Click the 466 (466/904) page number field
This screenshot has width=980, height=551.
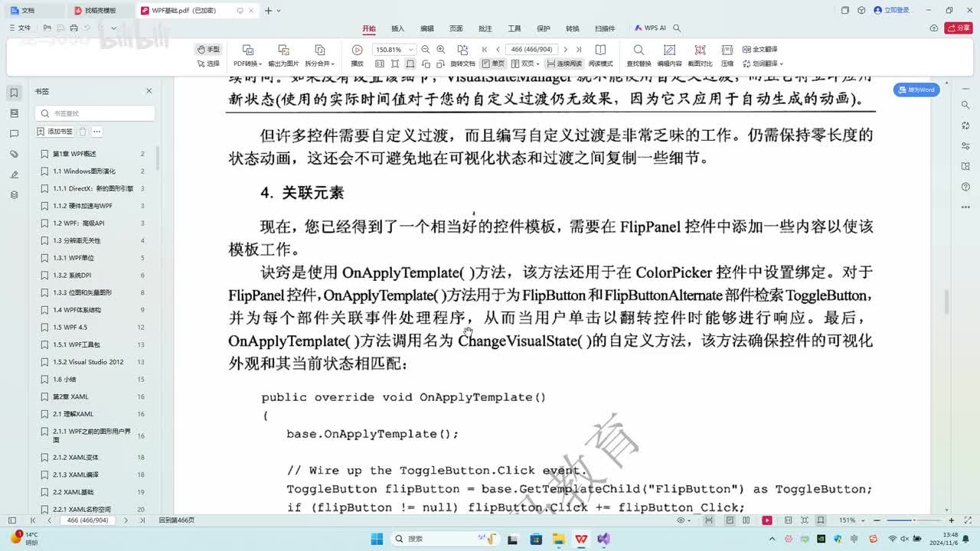click(x=532, y=49)
